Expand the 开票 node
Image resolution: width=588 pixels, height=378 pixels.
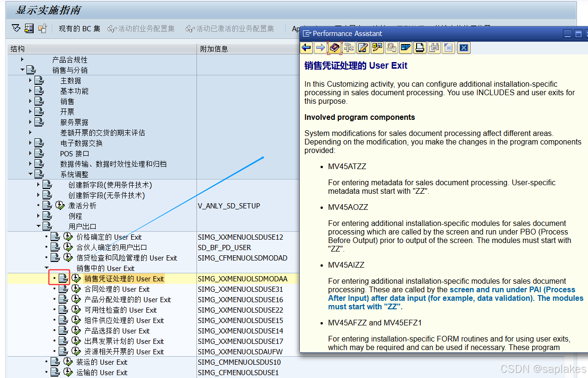[x=30, y=112]
